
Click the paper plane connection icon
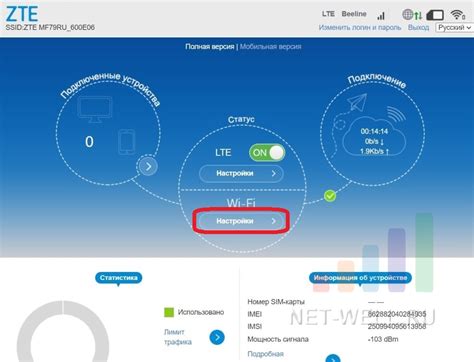pyautogui.click(x=357, y=102)
